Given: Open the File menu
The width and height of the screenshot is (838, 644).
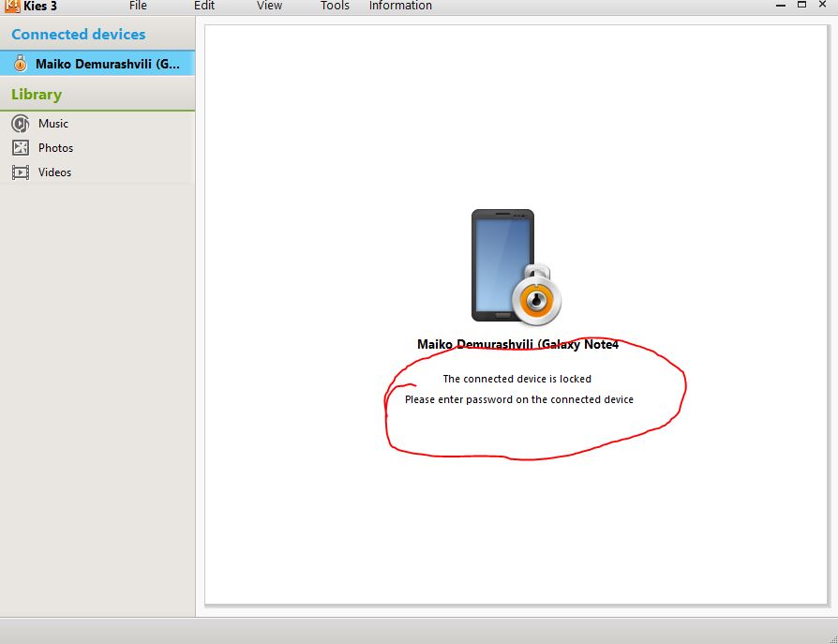Looking at the screenshot, I should pos(138,6).
